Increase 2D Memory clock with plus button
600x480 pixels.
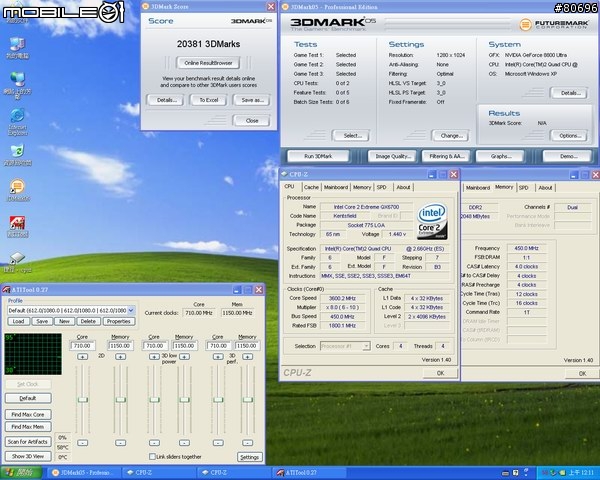pyautogui.click(x=120, y=356)
